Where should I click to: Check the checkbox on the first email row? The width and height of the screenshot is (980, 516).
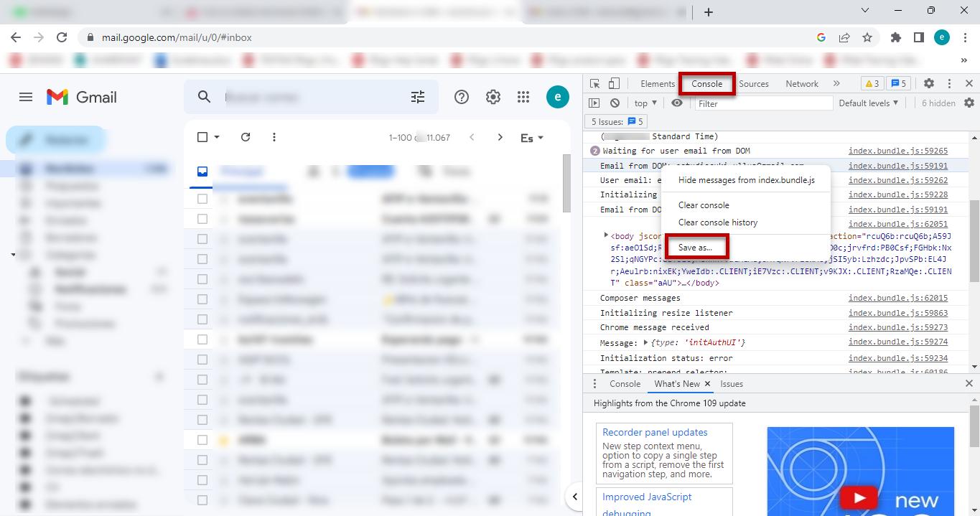click(202, 199)
